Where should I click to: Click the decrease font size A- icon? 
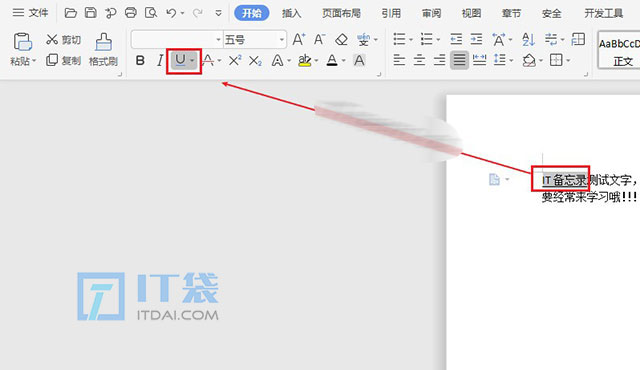[319, 39]
